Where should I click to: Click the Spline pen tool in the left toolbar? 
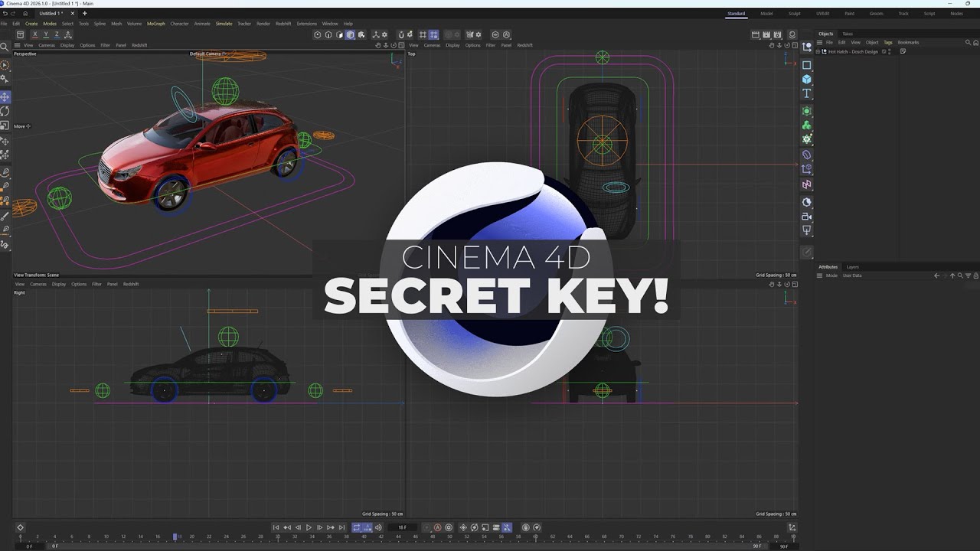(5, 172)
